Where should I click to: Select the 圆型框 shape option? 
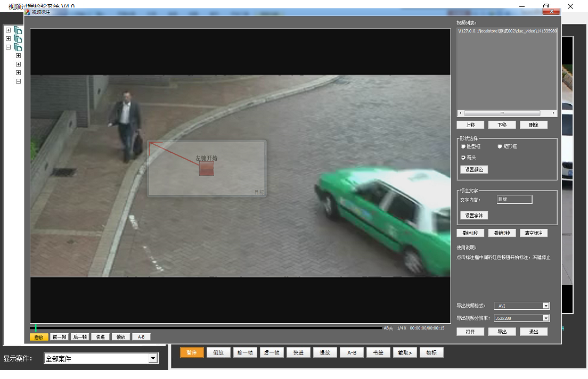[463, 146]
